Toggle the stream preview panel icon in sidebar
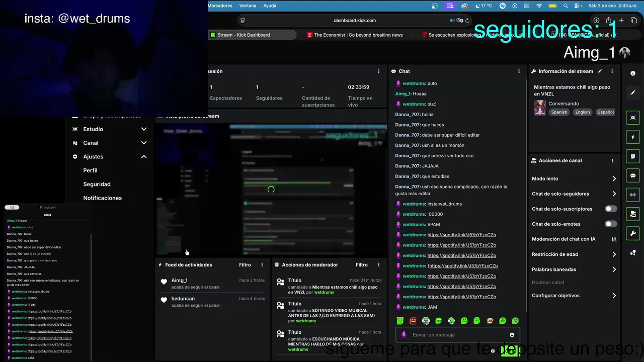Image resolution: width=644 pixels, height=362 pixels. (x=633, y=118)
